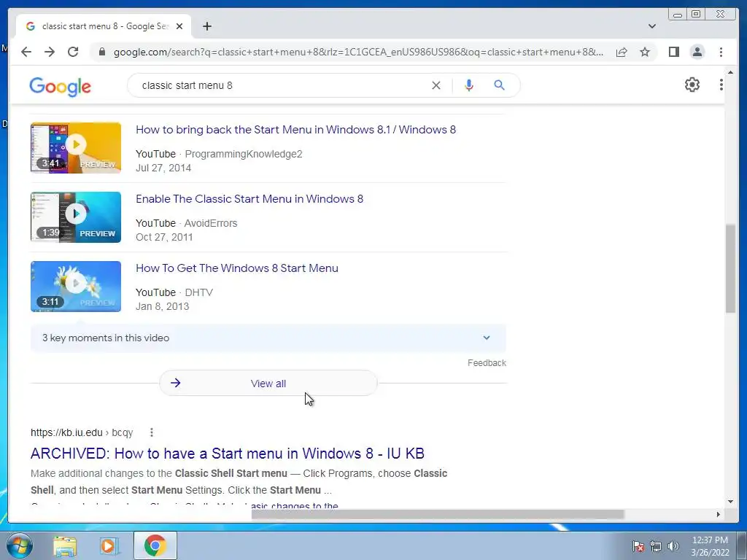Click the DHTV channel text
This screenshot has width=747, height=560.
(198, 292)
